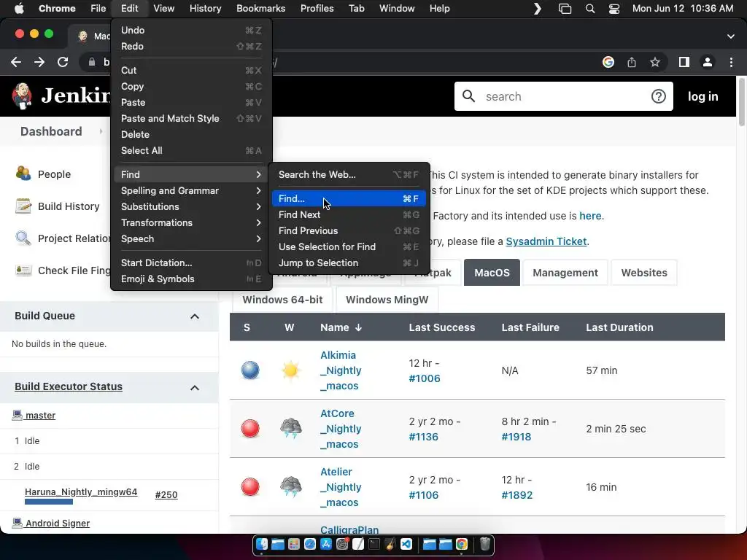Click the log in link
Screen dimensions: 747x560
(703, 96)
